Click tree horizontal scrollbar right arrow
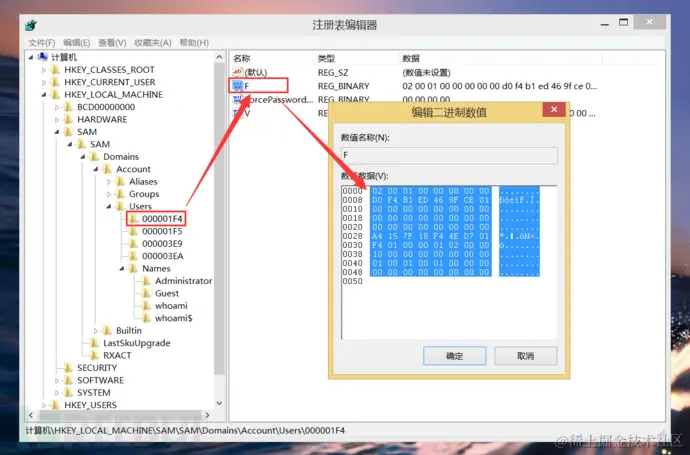The width and height of the screenshot is (690, 455). 207,415
